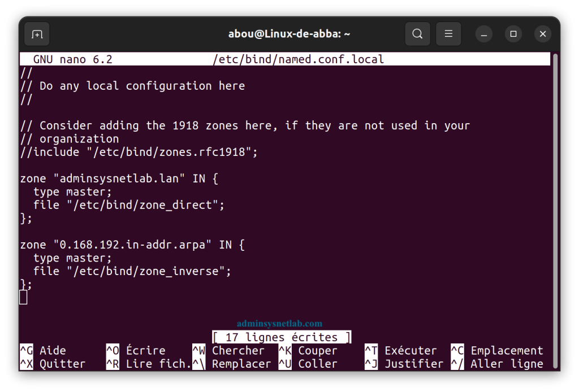Screen dimensions: 579x392
Task: Maximize the terminal window
Action: pos(513,34)
